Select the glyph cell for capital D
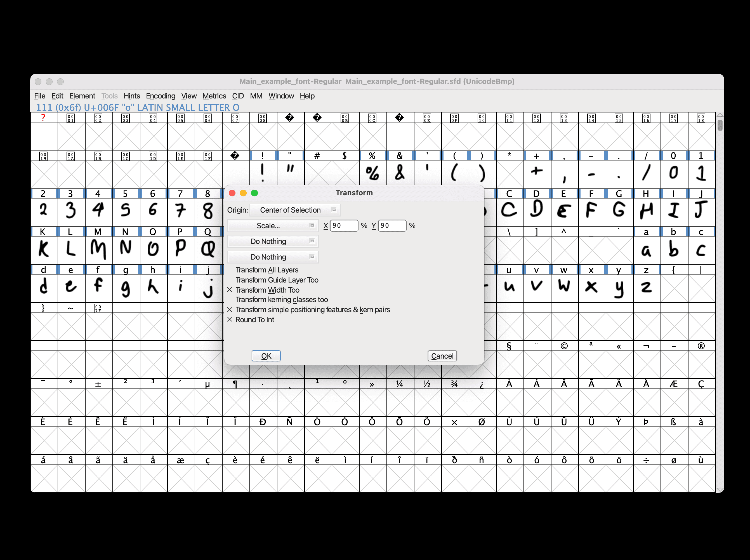 (x=537, y=212)
